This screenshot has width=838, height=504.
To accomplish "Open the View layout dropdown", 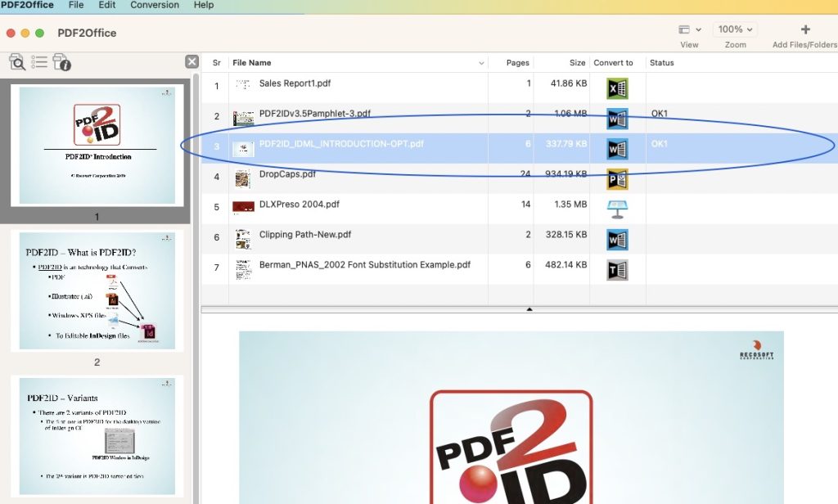I will point(690,29).
